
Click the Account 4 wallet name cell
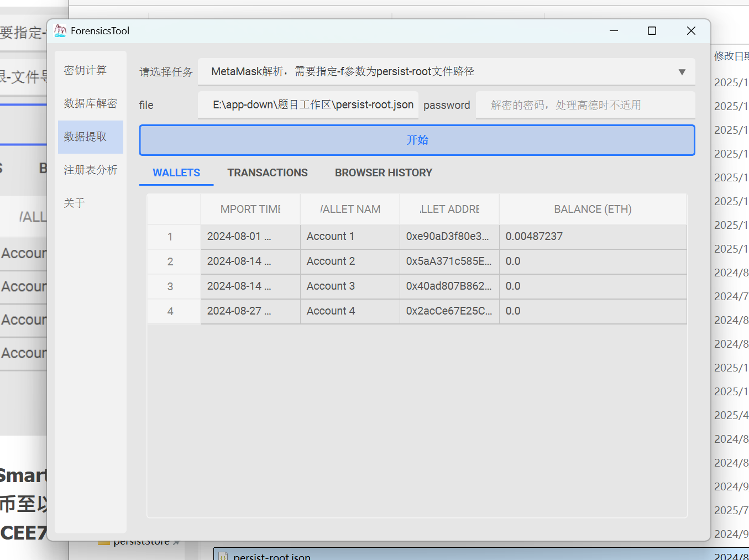(x=331, y=311)
